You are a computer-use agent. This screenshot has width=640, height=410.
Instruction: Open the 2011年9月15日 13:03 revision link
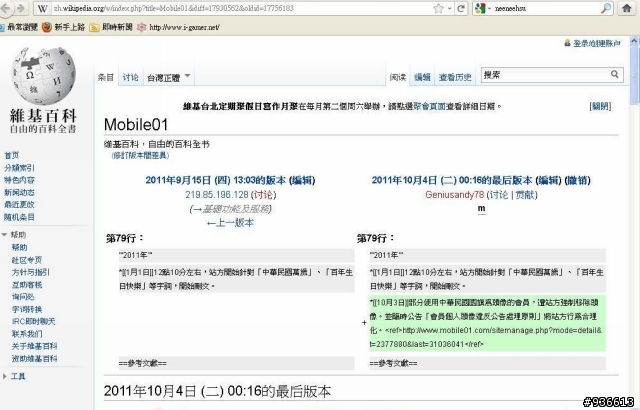click(216, 180)
